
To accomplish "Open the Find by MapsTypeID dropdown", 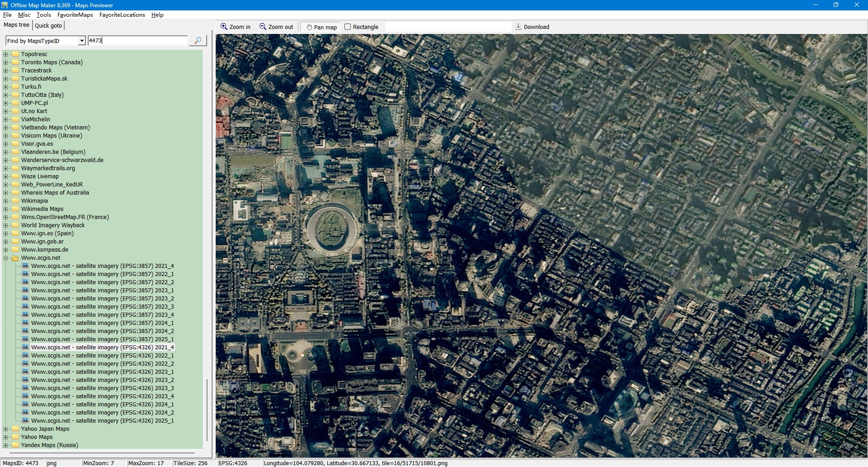I will coord(82,41).
